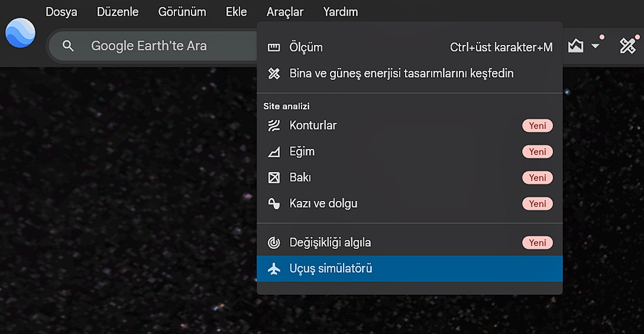The image size is (644, 334).
Task: Select Ölçüm from the menu
Action: pyautogui.click(x=409, y=47)
